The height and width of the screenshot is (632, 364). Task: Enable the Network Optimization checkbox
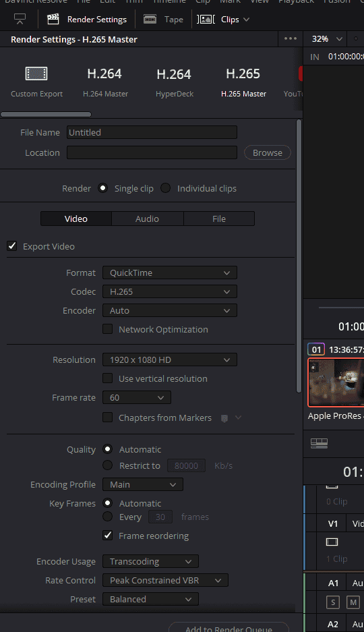tap(107, 329)
